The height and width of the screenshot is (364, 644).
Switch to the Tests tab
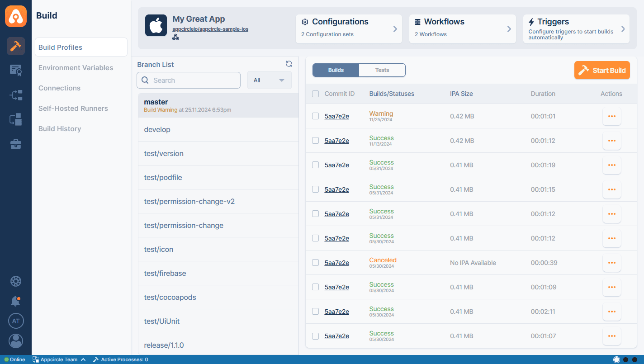pos(382,70)
